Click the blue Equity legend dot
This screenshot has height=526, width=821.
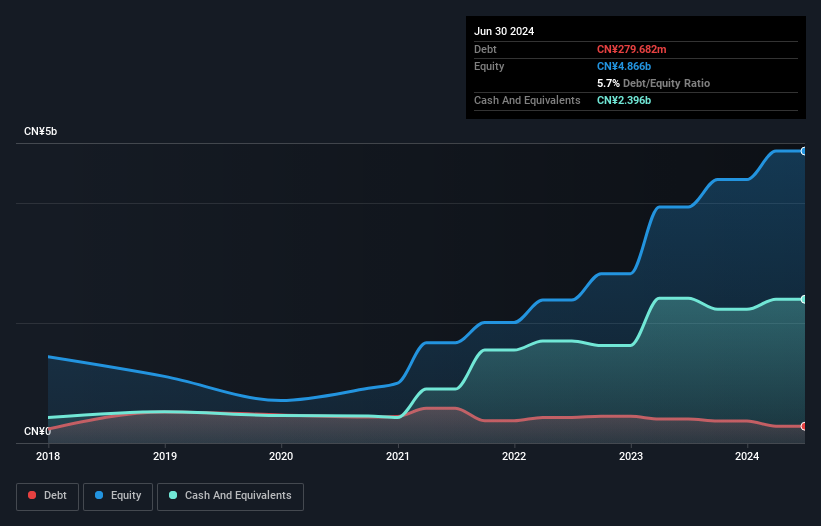pyautogui.click(x=99, y=495)
